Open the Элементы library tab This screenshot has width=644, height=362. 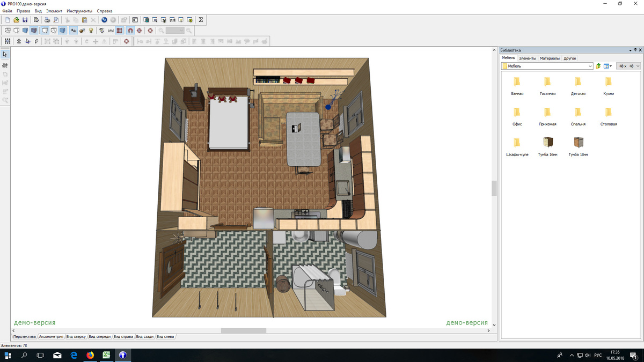click(x=528, y=58)
